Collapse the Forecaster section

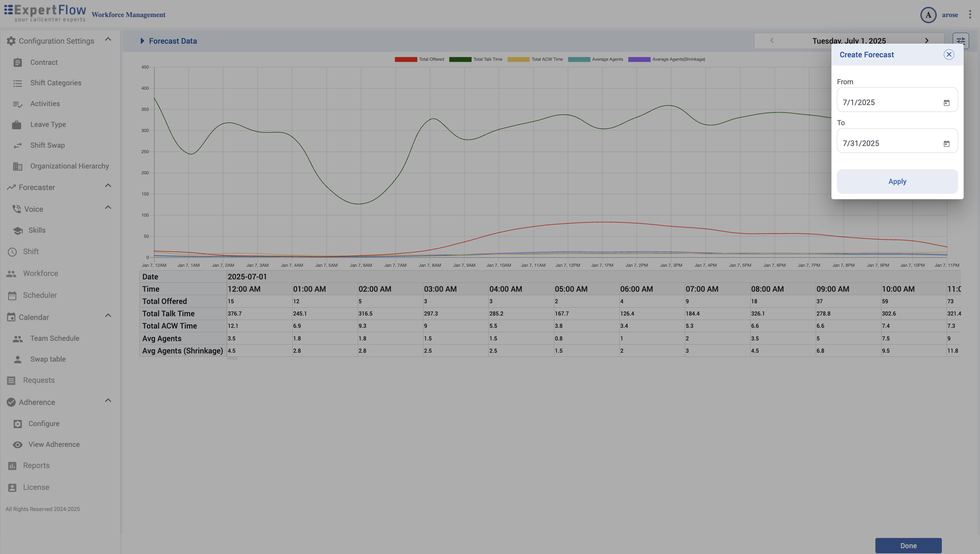[108, 186]
